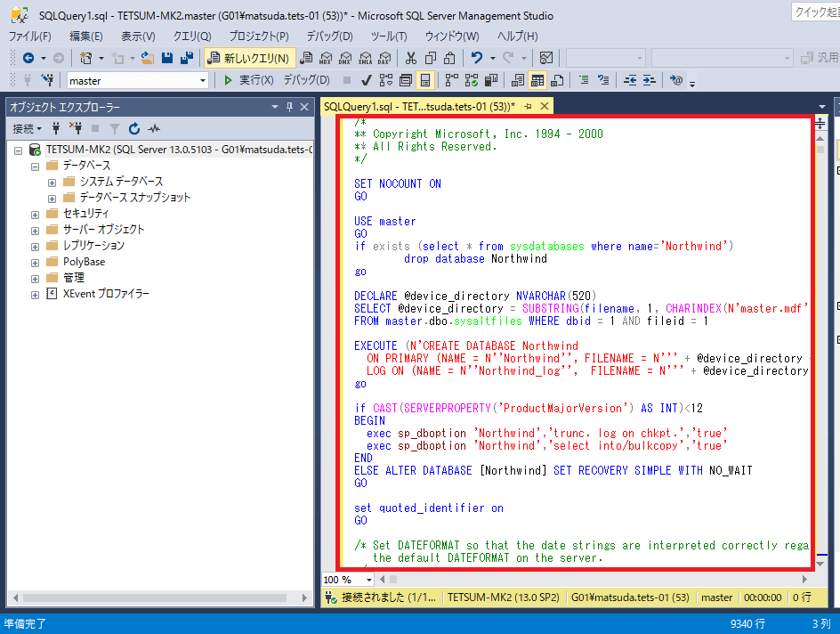The width and height of the screenshot is (840, 634).
Task: Open the ツール(T) menu
Action: [388, 37]
